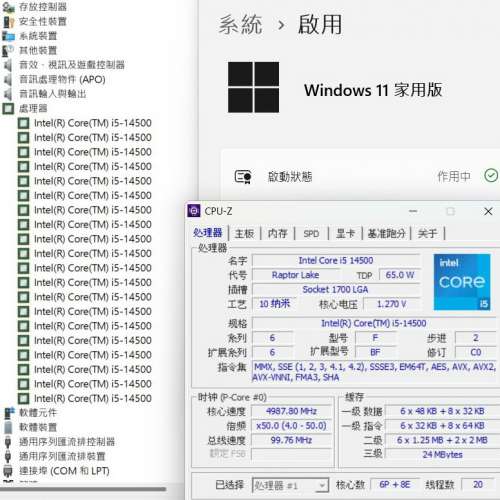Open the SPD tab in CPU-Z
Screen dimensions: 500x500
pos(311,234)
